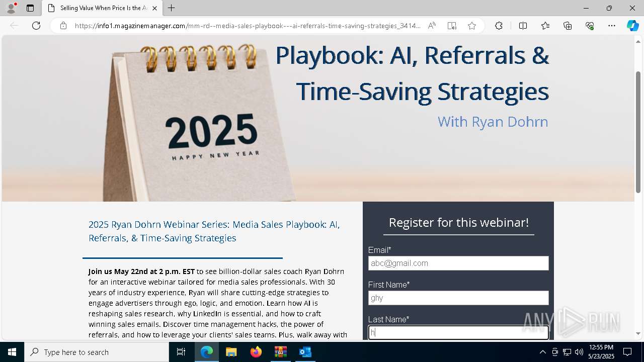Open Immersive Reader icon
The width and height of the screenshot is (644, 362).
point(452,26)
